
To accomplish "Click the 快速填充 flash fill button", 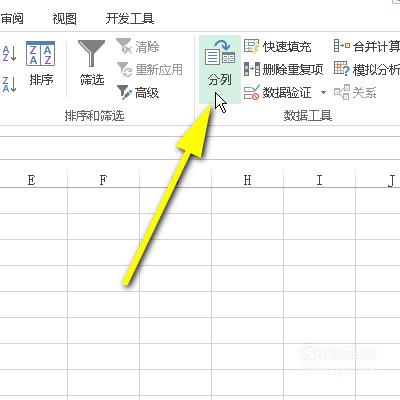I will click(277, 46).
